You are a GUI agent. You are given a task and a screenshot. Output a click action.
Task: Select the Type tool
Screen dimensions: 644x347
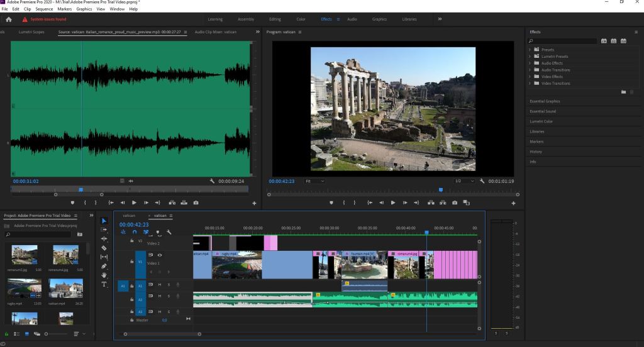(104, 284)
